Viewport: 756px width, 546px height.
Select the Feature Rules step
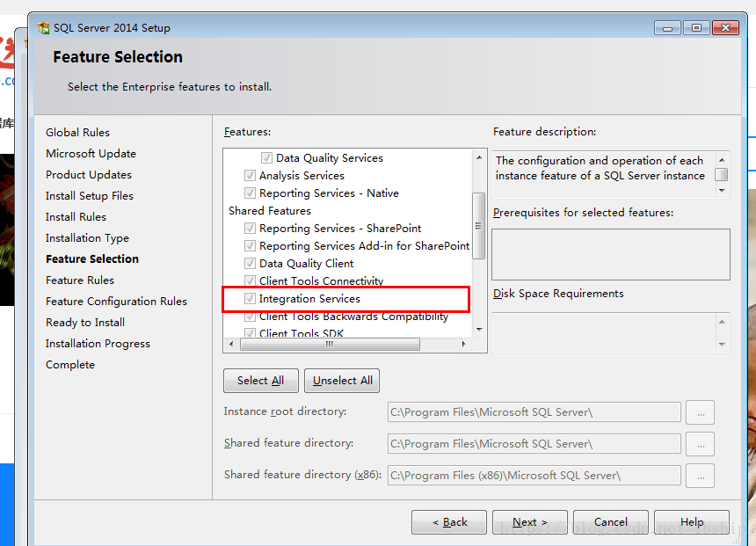click(80, 280)
